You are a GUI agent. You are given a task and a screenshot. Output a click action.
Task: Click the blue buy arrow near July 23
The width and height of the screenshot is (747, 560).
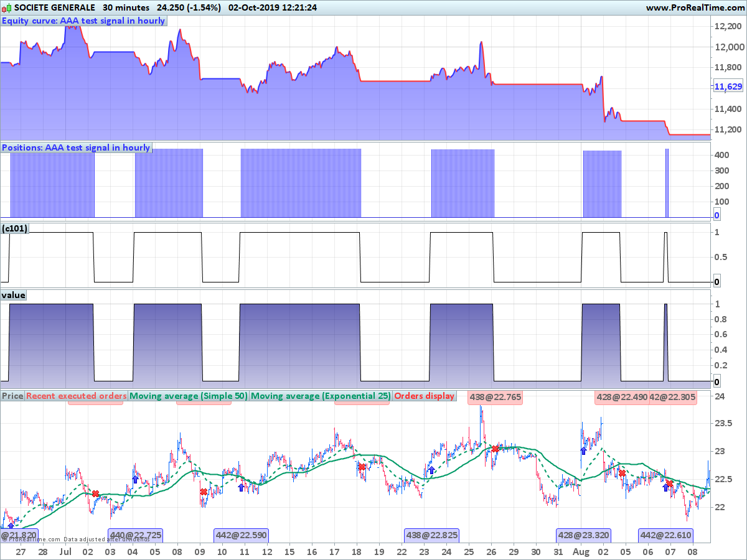click(x=431, y=470)
